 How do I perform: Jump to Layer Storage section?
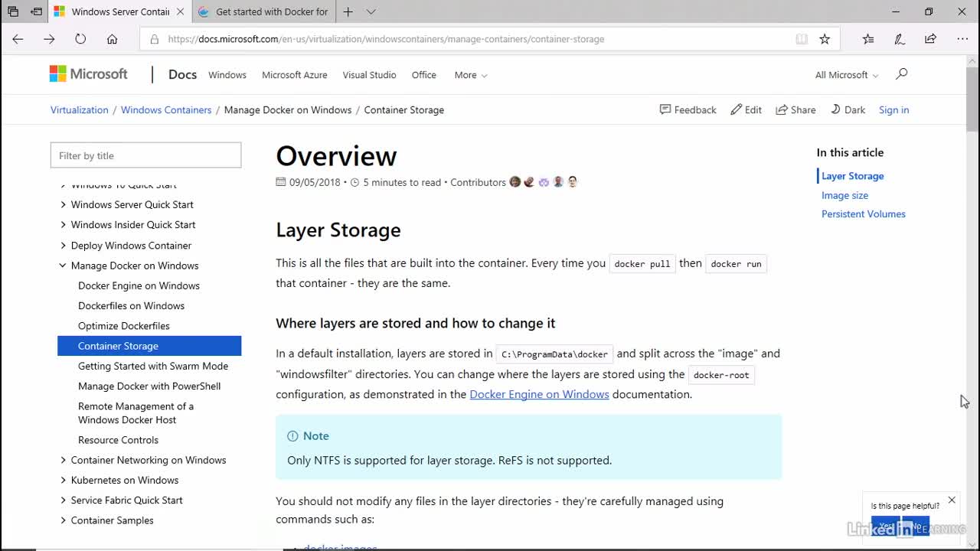[x=852, y=176]
